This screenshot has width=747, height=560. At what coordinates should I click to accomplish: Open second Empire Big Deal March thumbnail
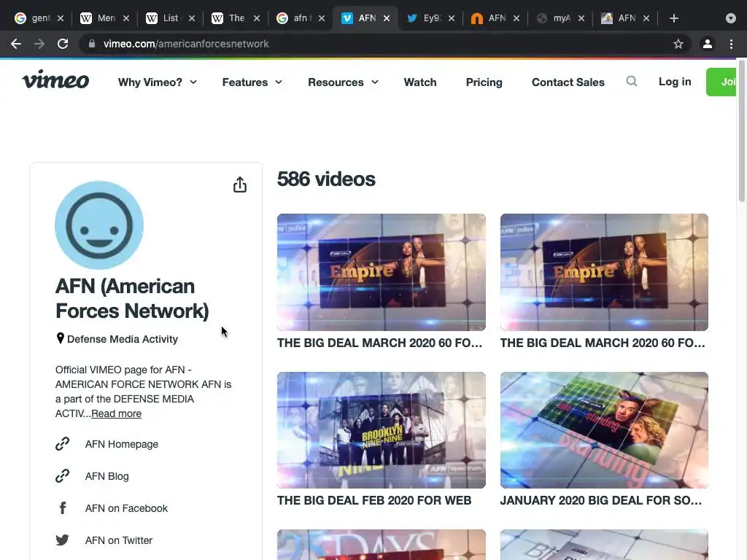click(604, 272)
